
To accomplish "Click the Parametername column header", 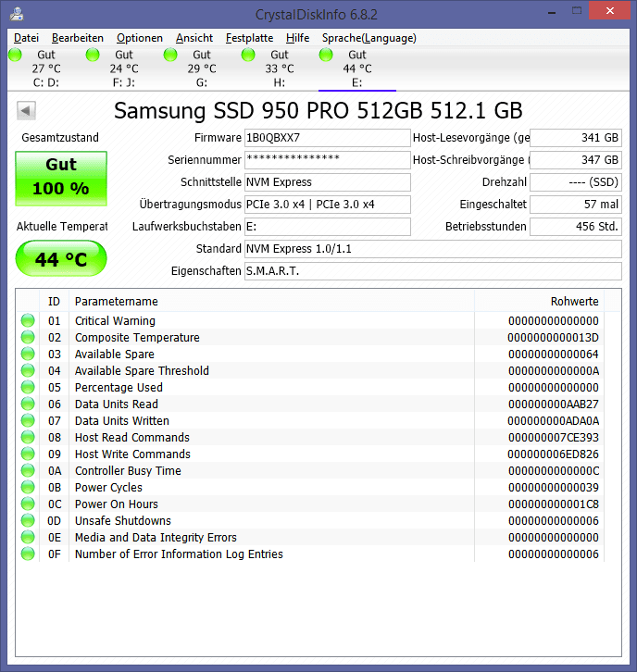I will click(x=271, y=301).
